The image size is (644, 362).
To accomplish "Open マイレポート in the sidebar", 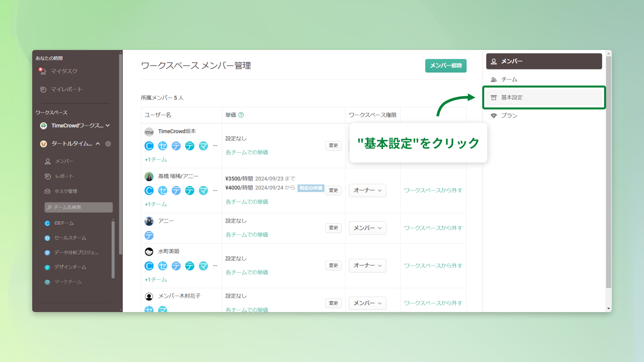I will 66,89.
